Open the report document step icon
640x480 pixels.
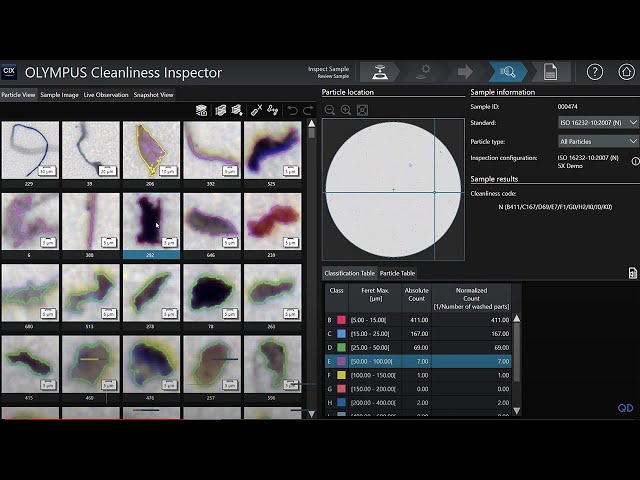(550, 72)
